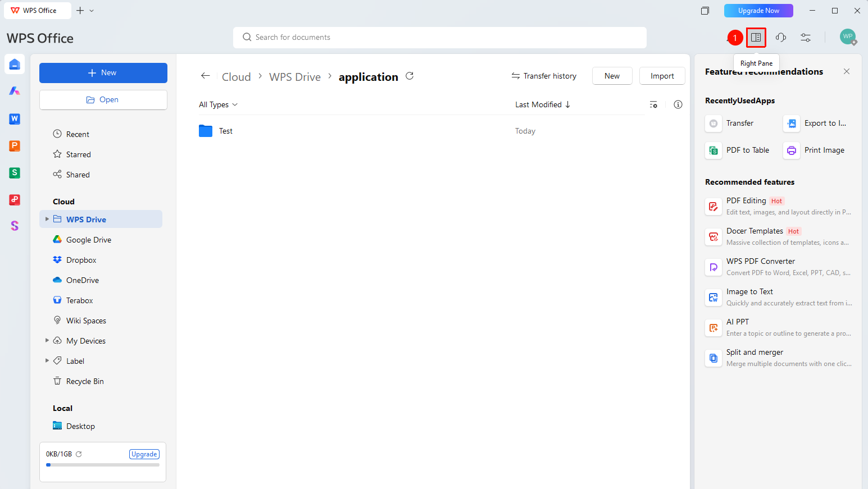This screenshot has width=868, height=489.
Task: Open Transfer history
Action: (544, 76)
